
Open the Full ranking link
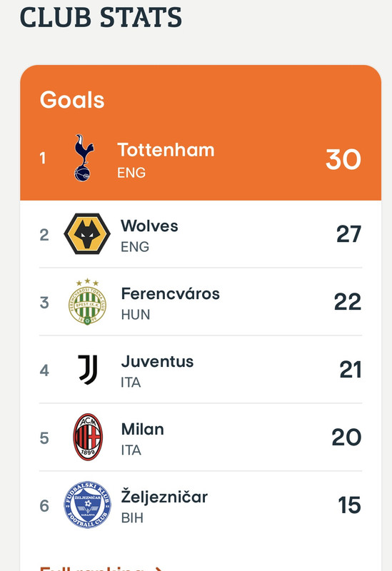coord(101,568)
